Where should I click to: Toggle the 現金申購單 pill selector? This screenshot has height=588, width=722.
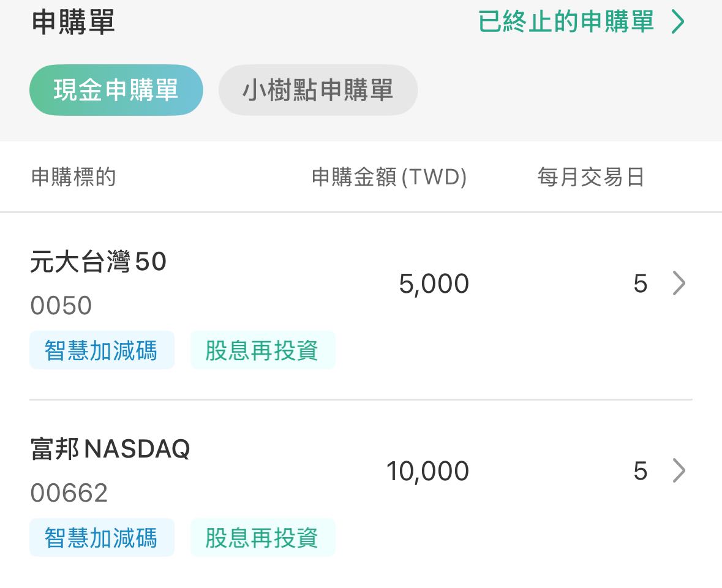(x=116, y=89)
